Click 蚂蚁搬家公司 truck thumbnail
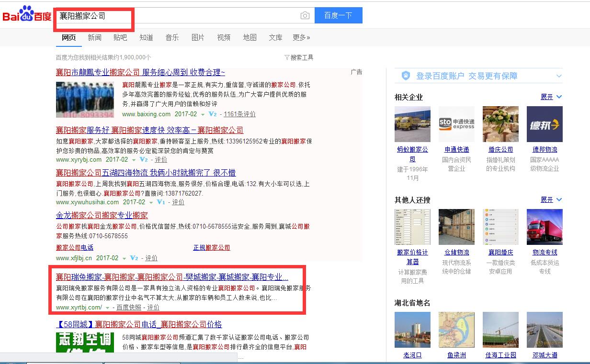Viewport: 590px width, 364px height. 412,124
